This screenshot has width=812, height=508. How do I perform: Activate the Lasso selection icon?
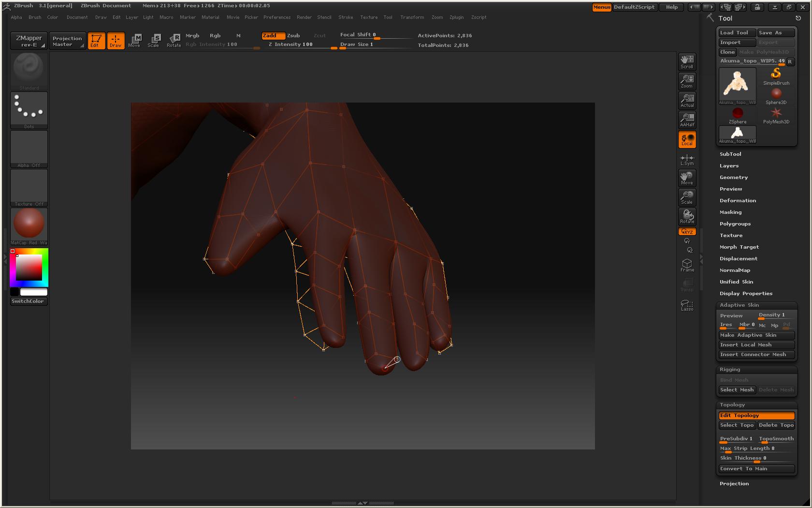pyautogui.click(x=687, y=305)
